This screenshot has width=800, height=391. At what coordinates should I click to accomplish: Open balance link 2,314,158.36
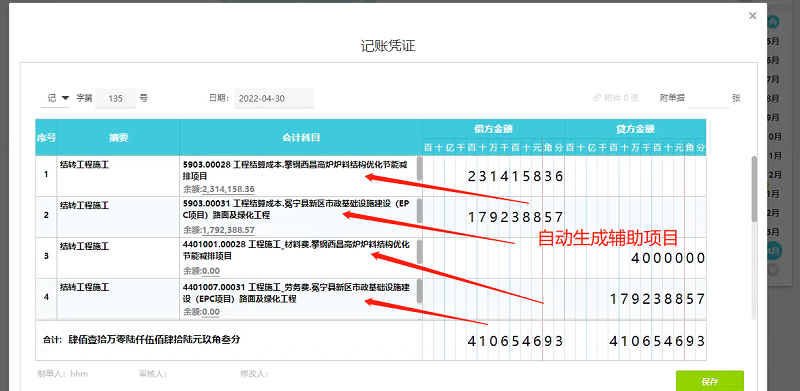229,189
